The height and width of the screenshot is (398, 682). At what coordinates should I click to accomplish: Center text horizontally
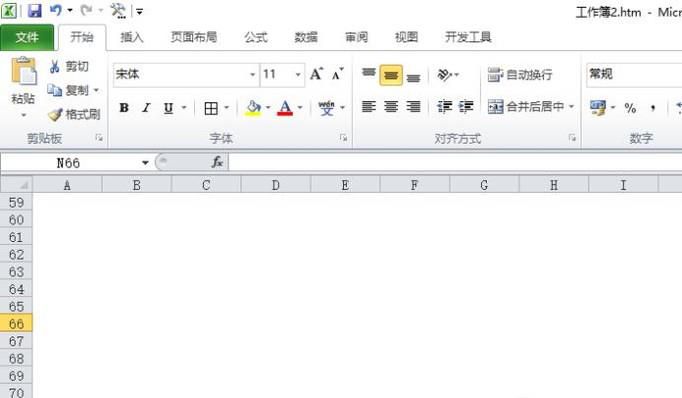click(391, 107)
